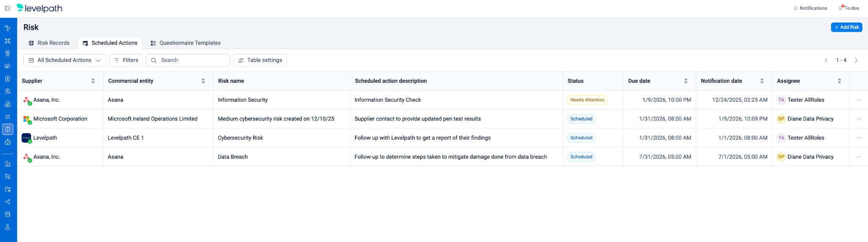
Task: Switch to the Risk Records tab
Action: [x=49, y=43]
